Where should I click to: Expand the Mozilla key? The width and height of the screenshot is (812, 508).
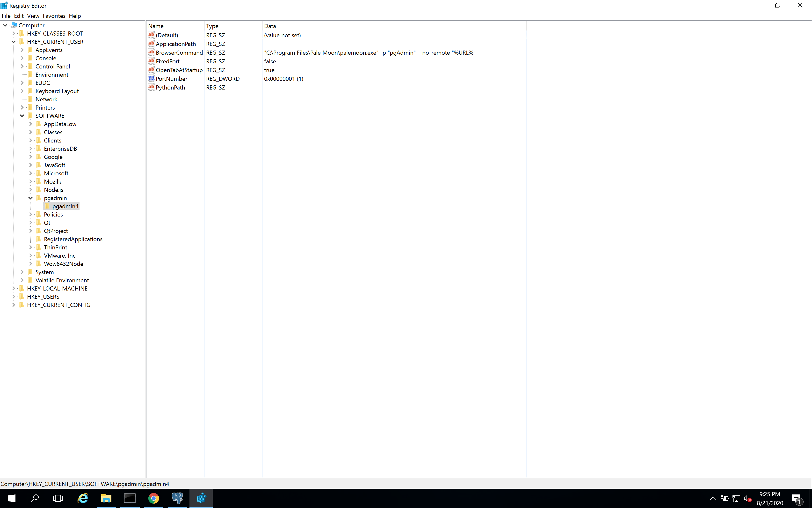[30, 181]
